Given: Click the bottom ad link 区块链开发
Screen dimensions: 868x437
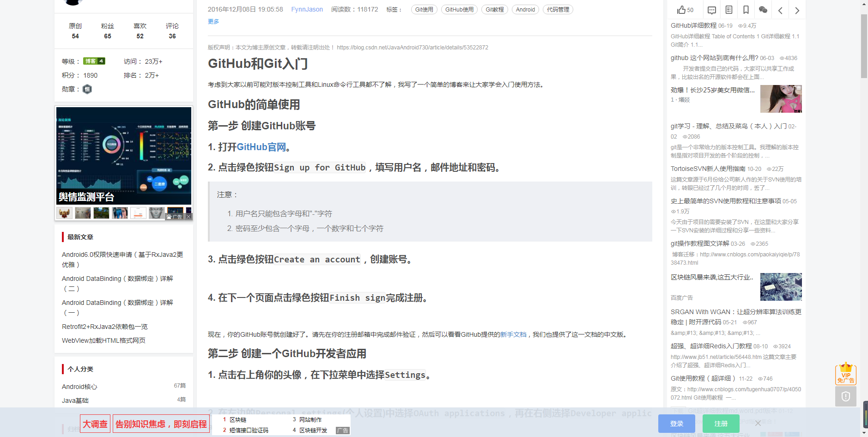Looking at the screenshot, I should 313,430.
